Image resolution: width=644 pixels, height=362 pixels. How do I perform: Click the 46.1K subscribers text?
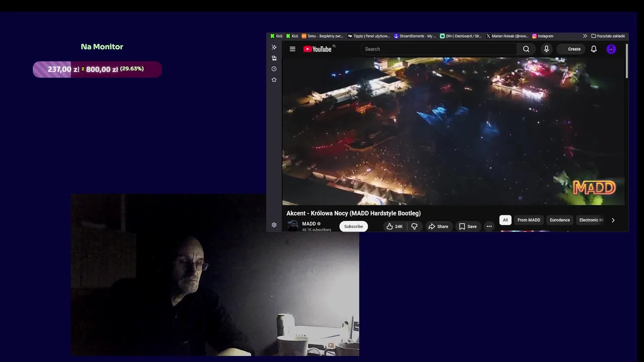click(316, 230)
